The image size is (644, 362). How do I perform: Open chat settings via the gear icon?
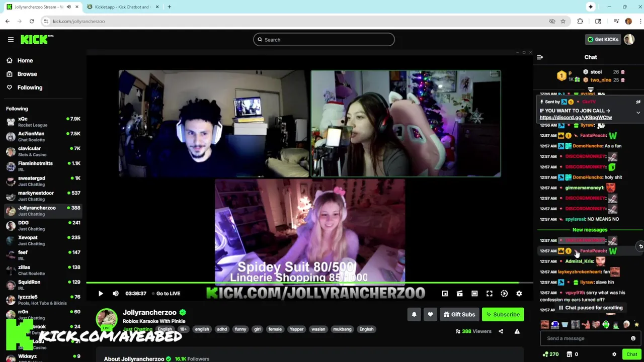pyautogui.click(x=614, y=354)
